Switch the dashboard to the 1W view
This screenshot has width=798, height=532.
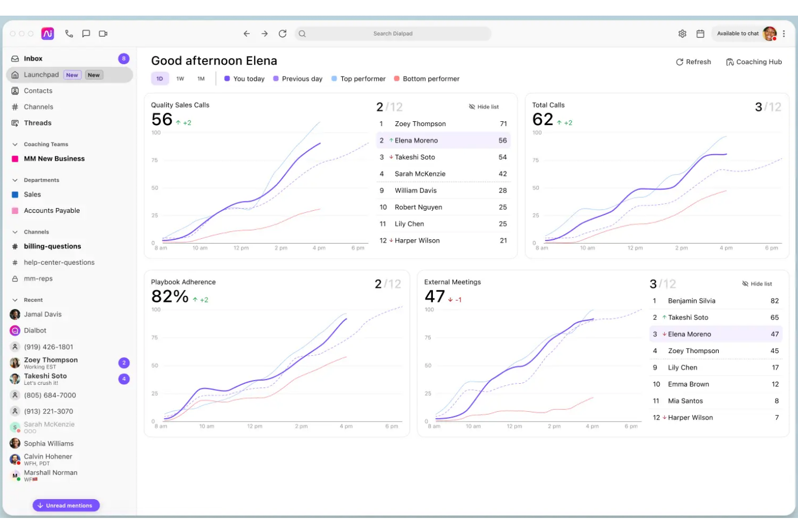pos(180,78)
